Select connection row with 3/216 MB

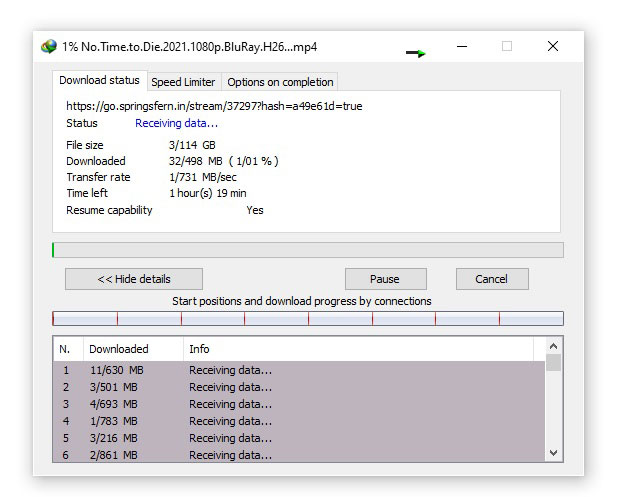(x=299, y=438)
